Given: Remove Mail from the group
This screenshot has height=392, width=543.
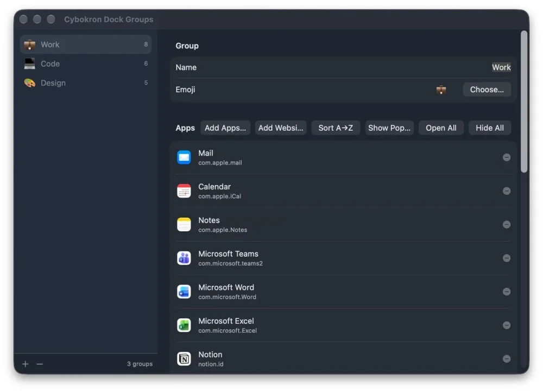Looking at the screenshot, I should click(506, 157).
